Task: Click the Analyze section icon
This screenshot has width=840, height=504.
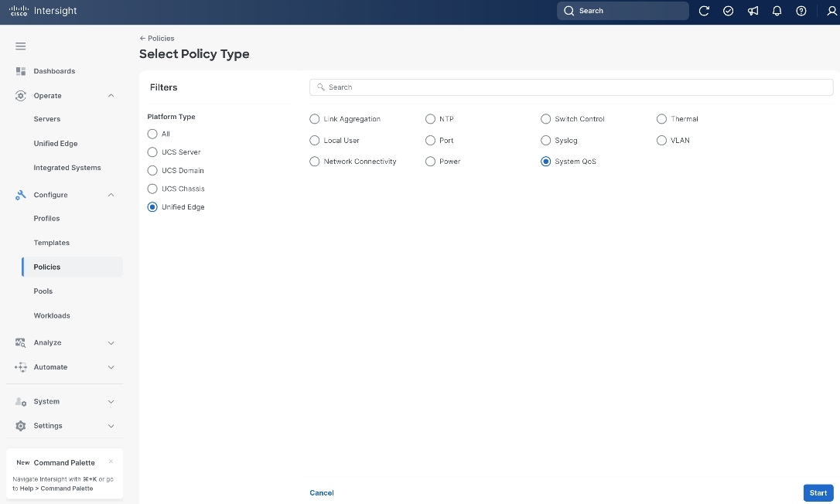Action: [x=21, y=342]
